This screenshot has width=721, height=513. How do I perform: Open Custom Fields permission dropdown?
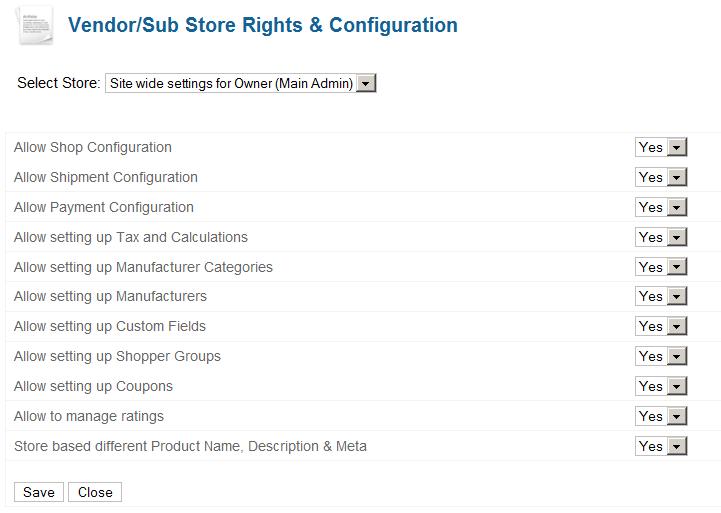pos(661,327)
